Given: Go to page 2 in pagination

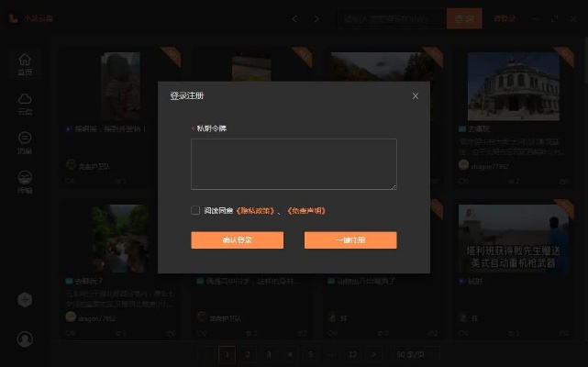Looking at the screenshot, I should tap(248, 354).
